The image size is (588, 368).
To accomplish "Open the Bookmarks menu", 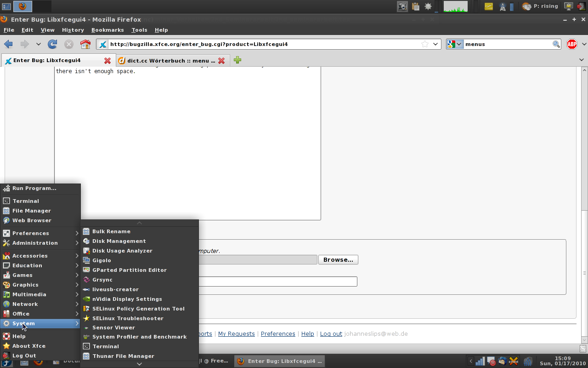I will pyautogui.click(x=107, y=30).
